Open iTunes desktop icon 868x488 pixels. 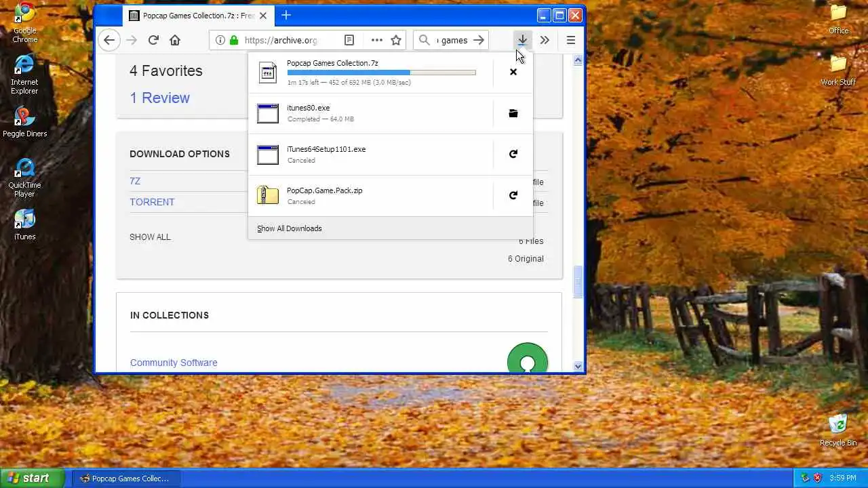(x=24, y=226)
